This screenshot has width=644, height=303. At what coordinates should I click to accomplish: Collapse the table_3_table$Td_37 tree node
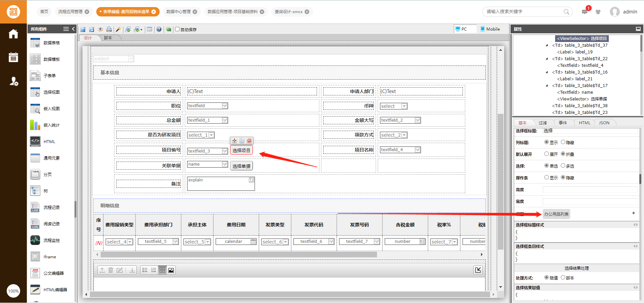tap(547, 45)
